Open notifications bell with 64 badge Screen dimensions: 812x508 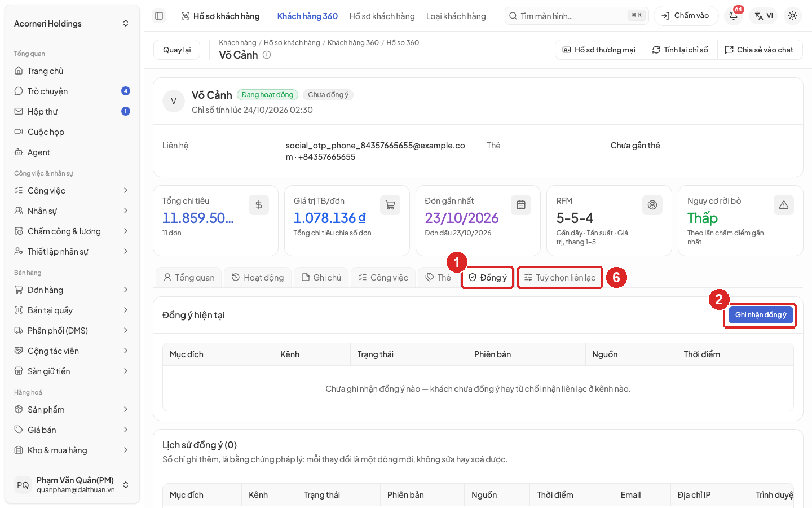coord(734,16)
